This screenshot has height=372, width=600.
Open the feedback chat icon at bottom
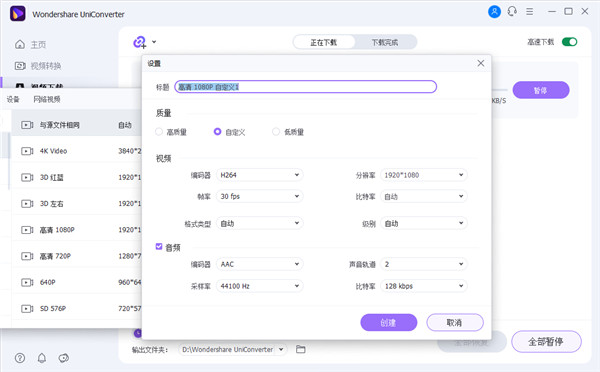click(64, 358)
